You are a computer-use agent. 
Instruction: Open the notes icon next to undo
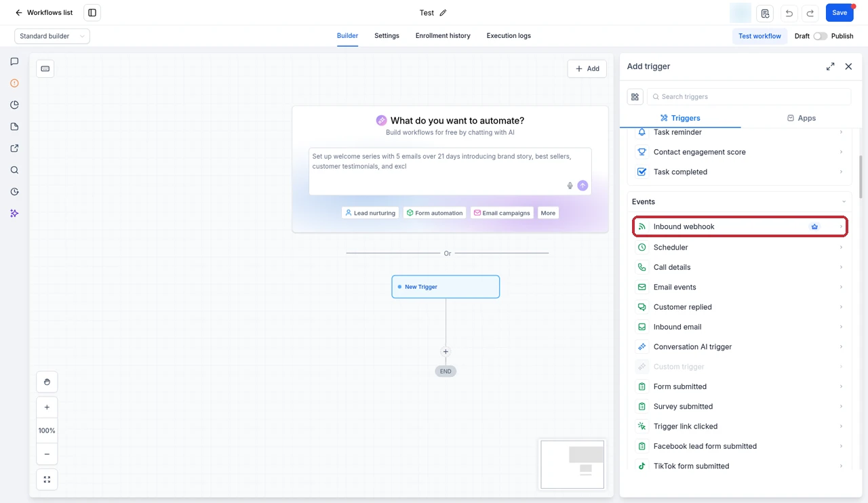pos(765,13)
